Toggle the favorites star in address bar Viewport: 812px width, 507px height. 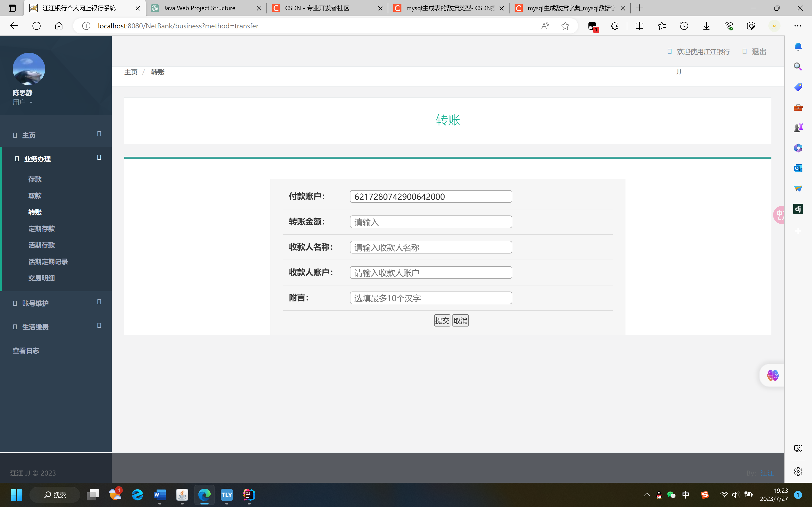click(x=566, y=26)
